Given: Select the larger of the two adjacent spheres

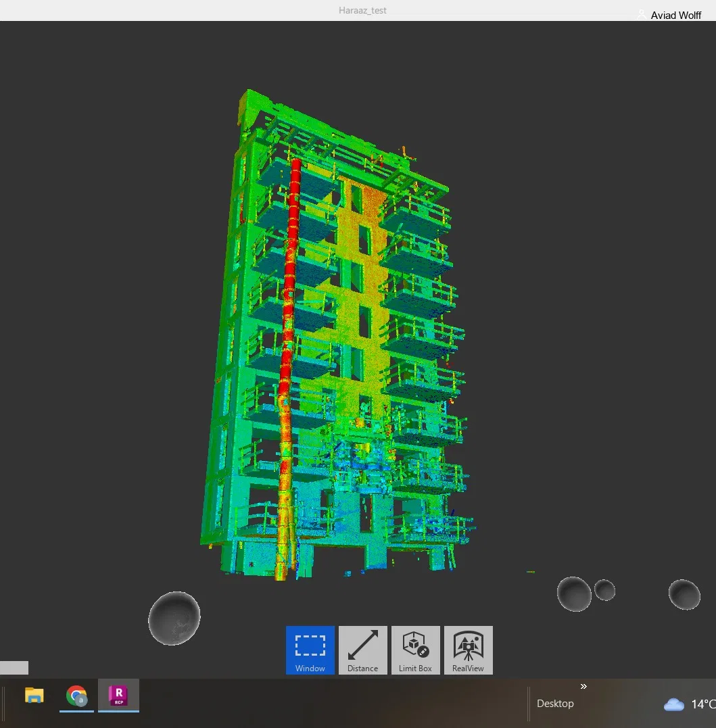Looking at the screenshot, I should 574,593.
